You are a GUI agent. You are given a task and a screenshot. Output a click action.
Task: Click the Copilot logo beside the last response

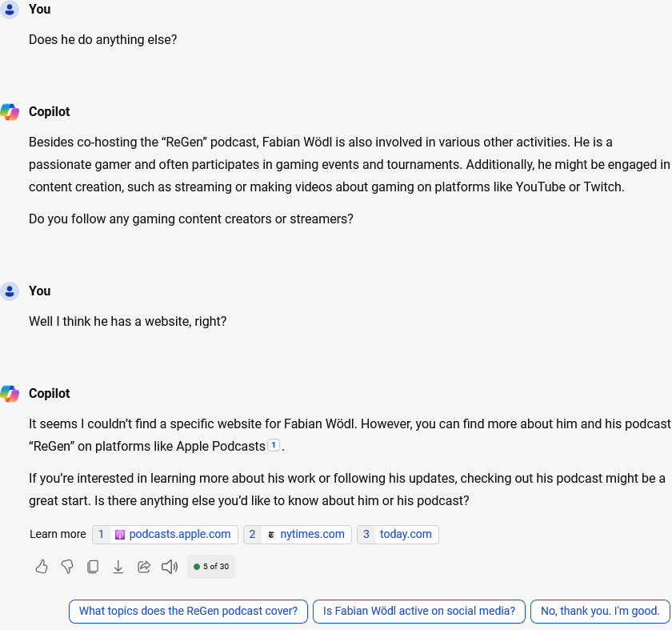click(x=10, y=394)
